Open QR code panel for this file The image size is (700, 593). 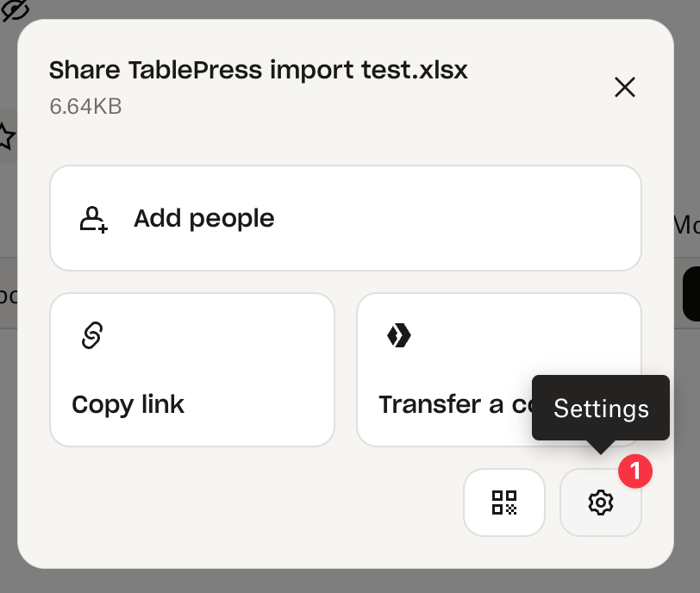(x=504, y=502)
